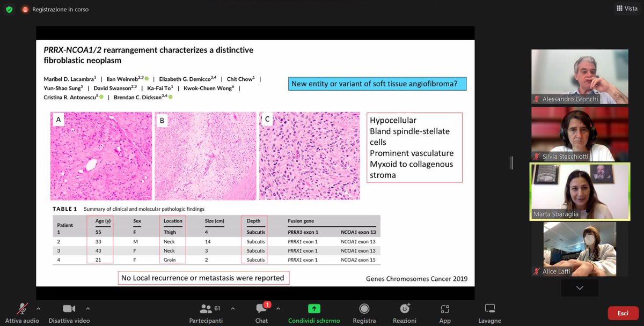
Task: Open the Vista view layout menu
Action: tap(627, 9)
